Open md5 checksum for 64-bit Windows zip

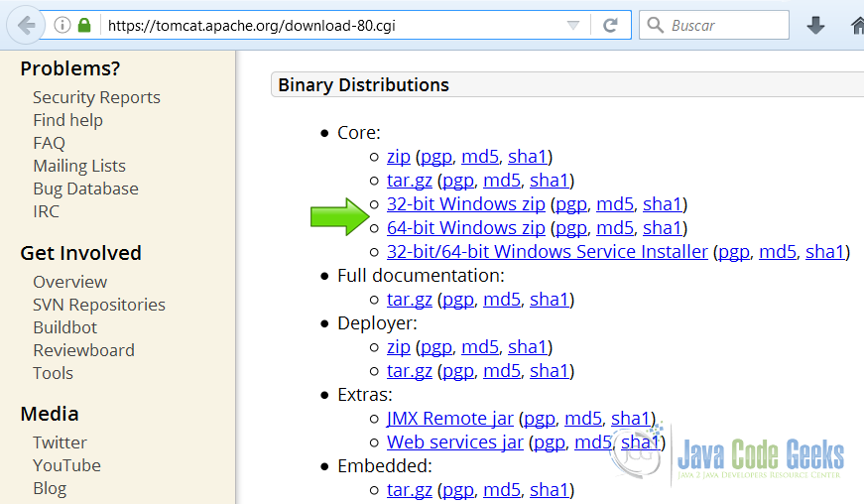click(x=615, y=228)
